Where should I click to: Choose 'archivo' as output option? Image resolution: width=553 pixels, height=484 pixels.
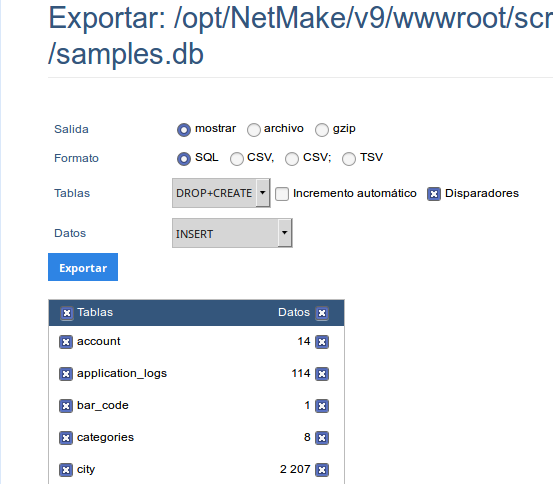click(x=254, y=130)
